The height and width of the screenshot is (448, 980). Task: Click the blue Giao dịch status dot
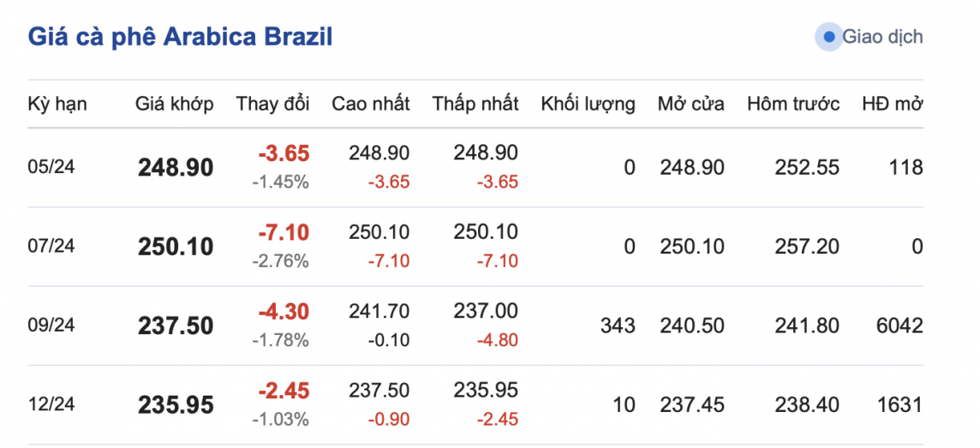[828, 38]
